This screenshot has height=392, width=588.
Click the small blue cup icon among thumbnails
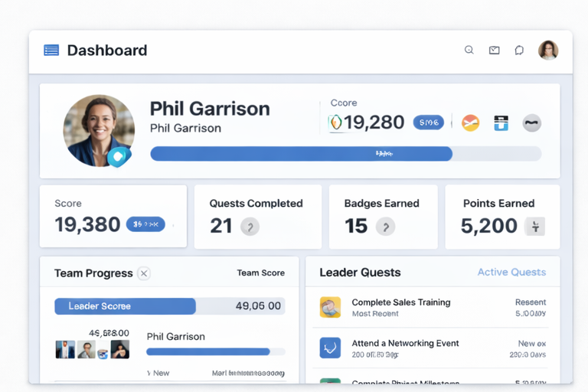(103, 354)
